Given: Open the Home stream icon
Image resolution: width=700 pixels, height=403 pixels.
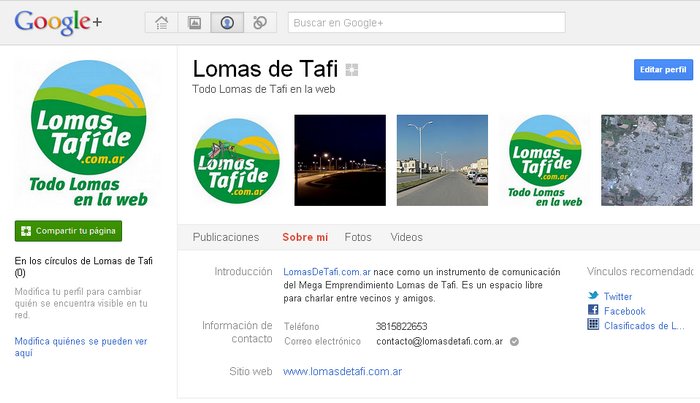Looking at the screenshot, I should click(x=162, y=22).
